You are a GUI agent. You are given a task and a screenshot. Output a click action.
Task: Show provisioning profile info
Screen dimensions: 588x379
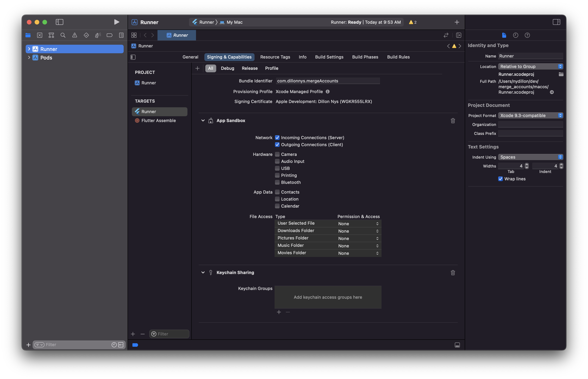[327, 92]
